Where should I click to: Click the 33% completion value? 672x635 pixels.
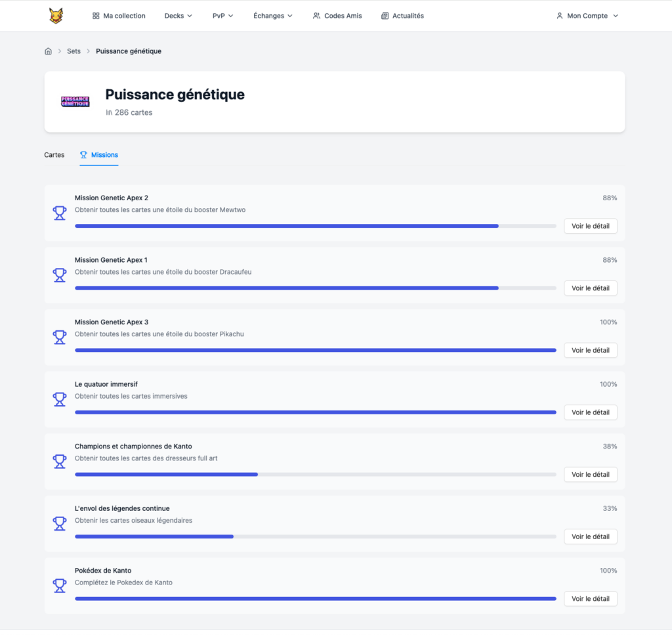(x=610, y=508)
